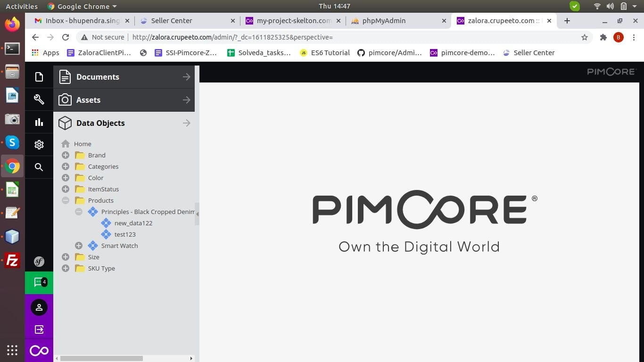Expand the Size folder
644x362 pixels.
pos(66,257)
